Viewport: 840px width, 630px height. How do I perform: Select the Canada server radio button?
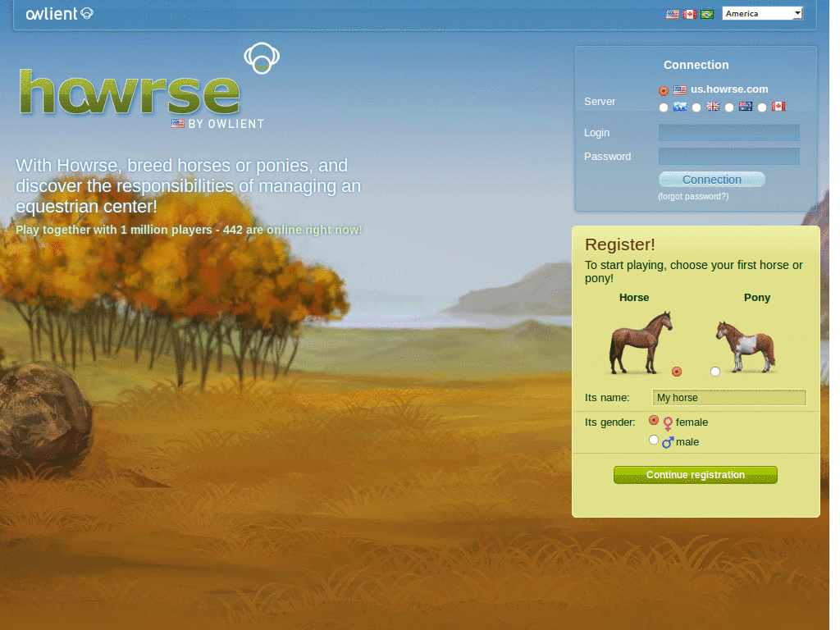click(x=762, y=107)
